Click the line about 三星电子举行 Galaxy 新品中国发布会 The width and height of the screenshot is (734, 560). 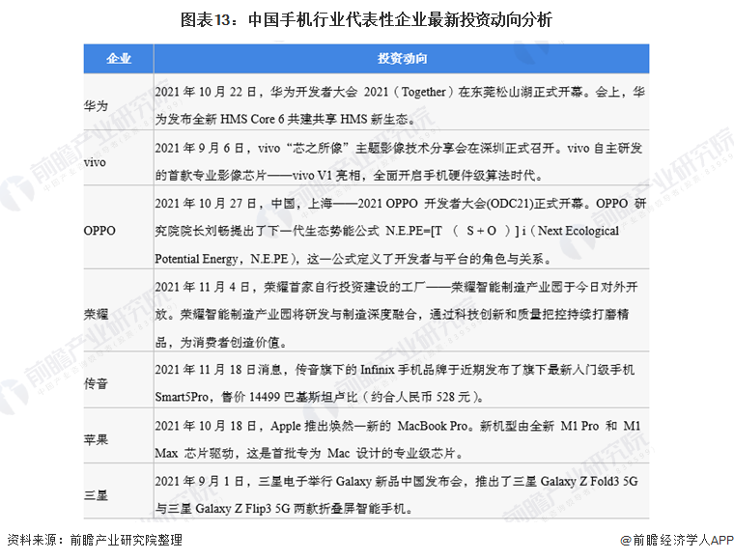pyautogui.click(x=397, y=481)
